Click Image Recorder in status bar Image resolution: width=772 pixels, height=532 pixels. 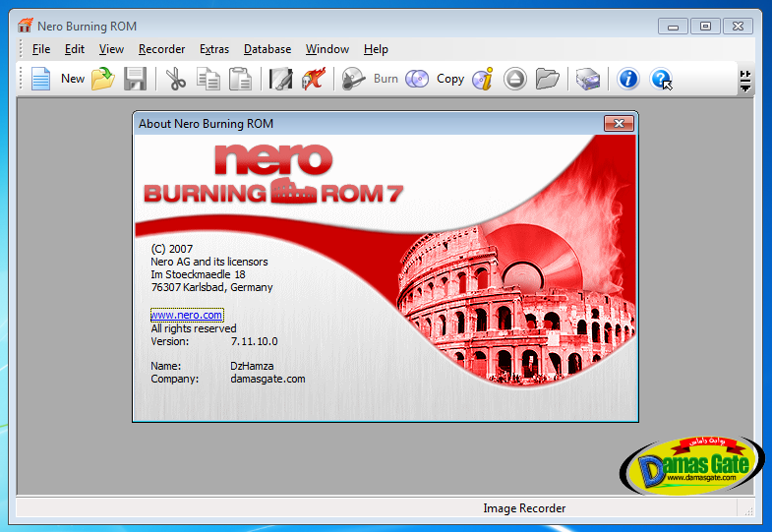pyautogui.click(x=524, y=508)
